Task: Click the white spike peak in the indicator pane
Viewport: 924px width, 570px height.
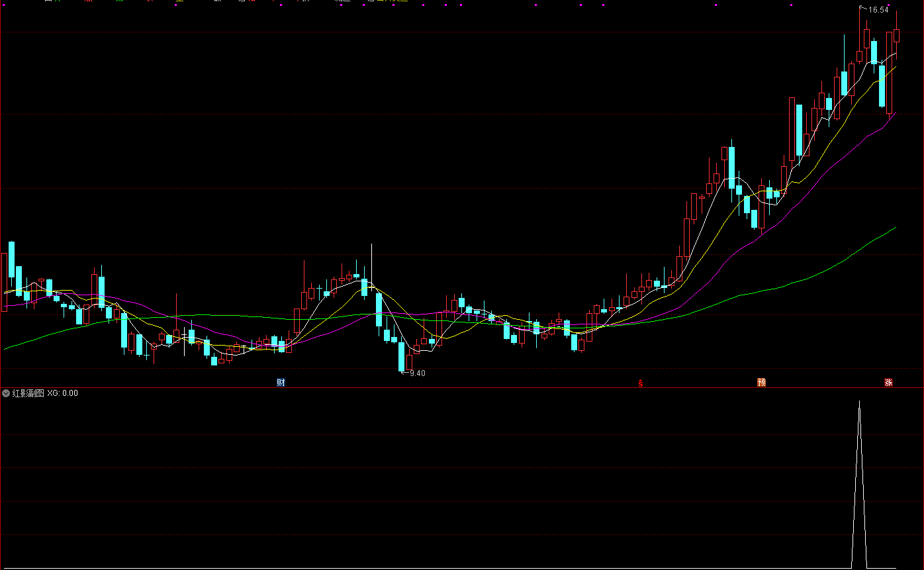Action: click(859, 403)
